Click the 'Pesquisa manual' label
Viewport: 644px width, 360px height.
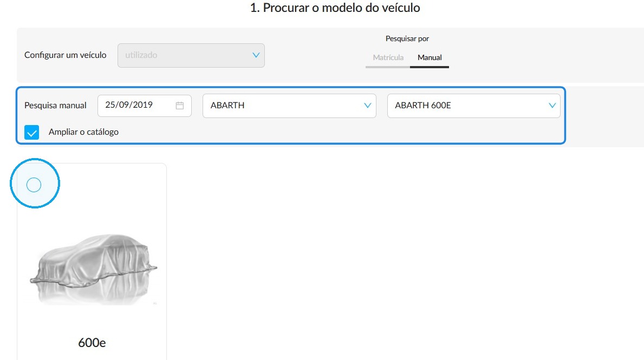[55, 106]
